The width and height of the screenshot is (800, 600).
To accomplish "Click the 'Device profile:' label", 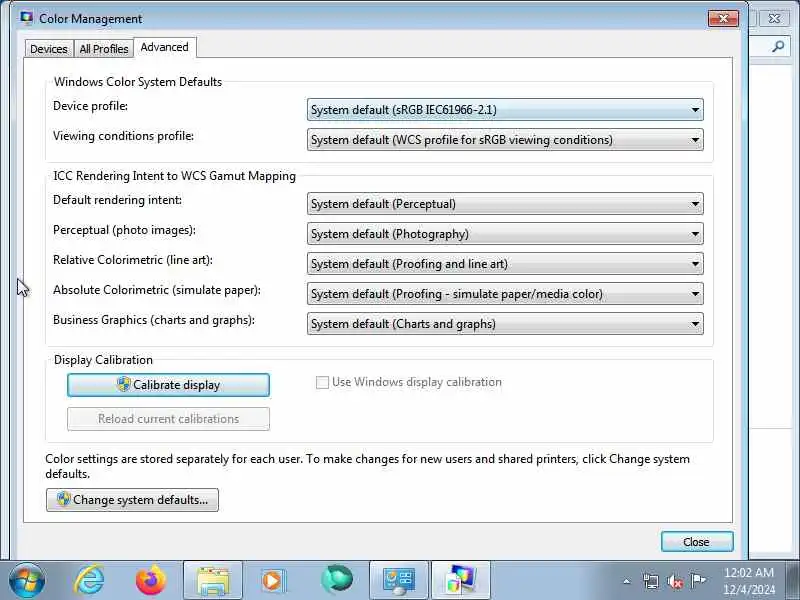I will click(x=90, y=106).
